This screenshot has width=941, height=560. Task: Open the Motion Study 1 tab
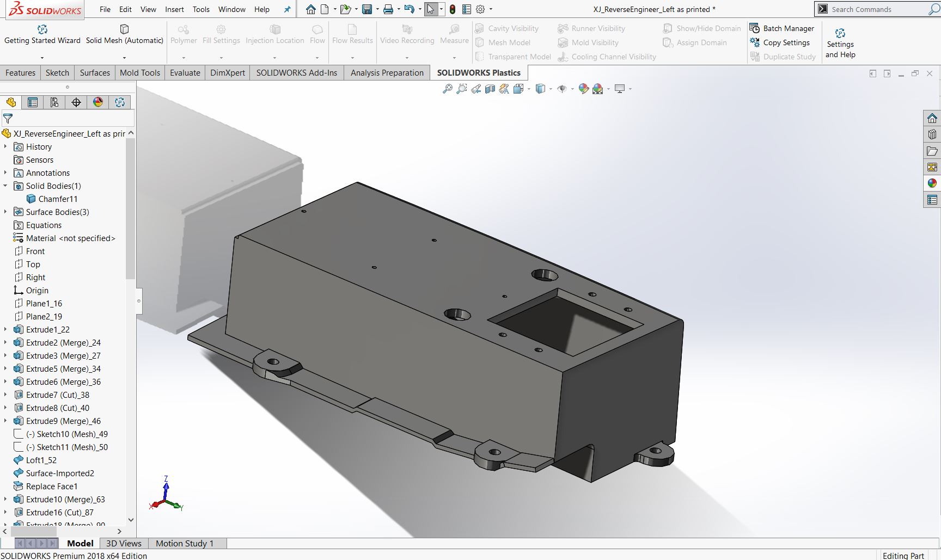pyautogui.click(x=185, y=543)
